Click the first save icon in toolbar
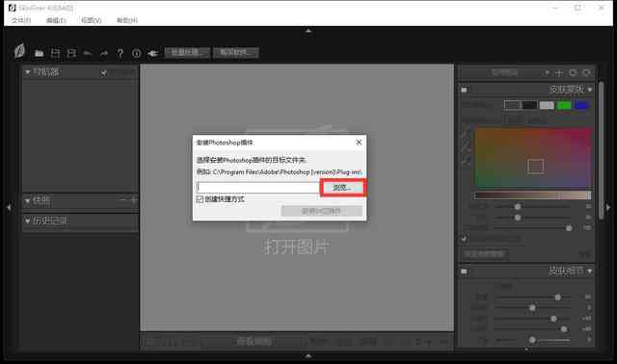Viewport: 617px width, 364px height. coord(56,53)
